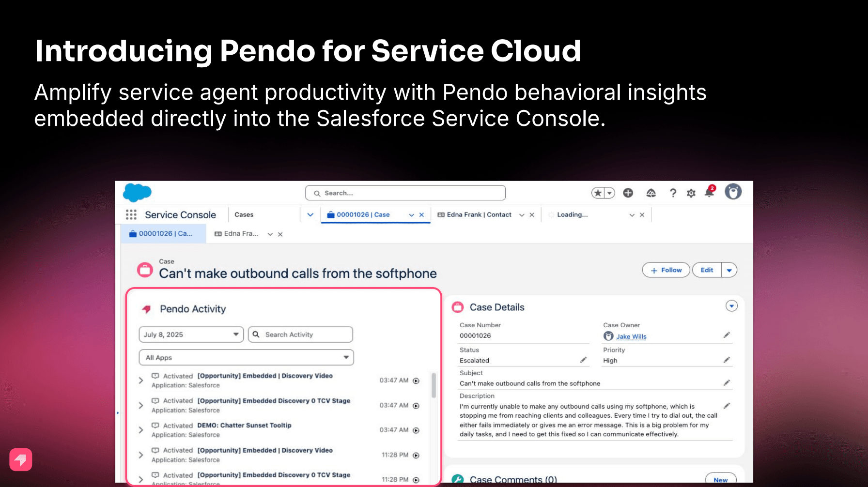Click the global create plus icon
Image resolution: width=868 pixels, height=487 pixels.
[x=628, y=193]
